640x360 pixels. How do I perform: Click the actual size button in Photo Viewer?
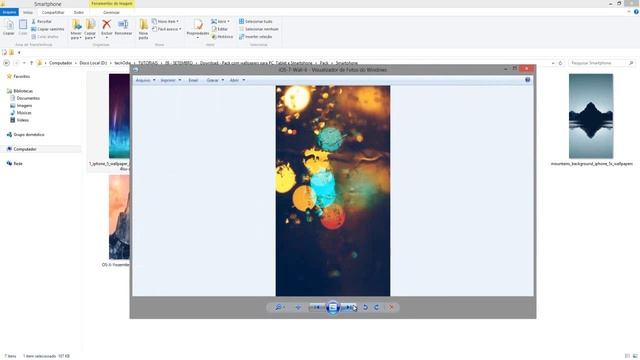click(x=298, y=307)
